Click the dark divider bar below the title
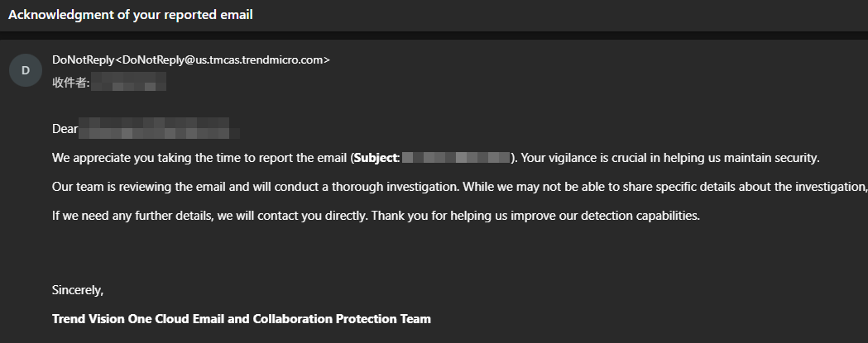 pyautogui.click(x=434, y=35)
